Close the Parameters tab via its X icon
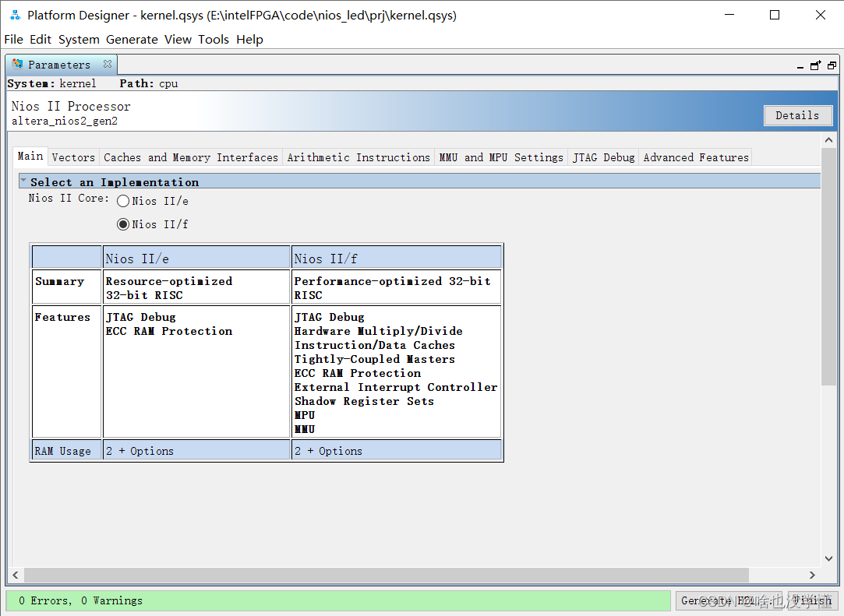 (x=107, y=64)
